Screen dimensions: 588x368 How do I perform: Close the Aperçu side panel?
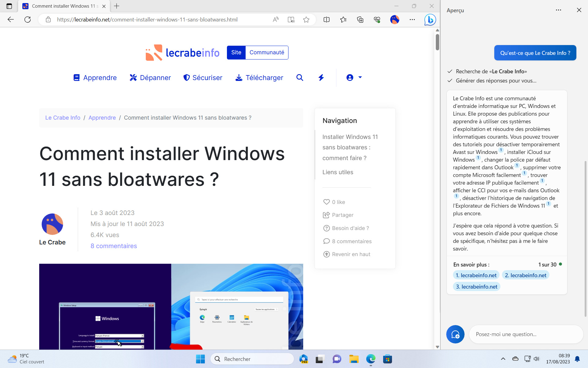click(579, 10)
